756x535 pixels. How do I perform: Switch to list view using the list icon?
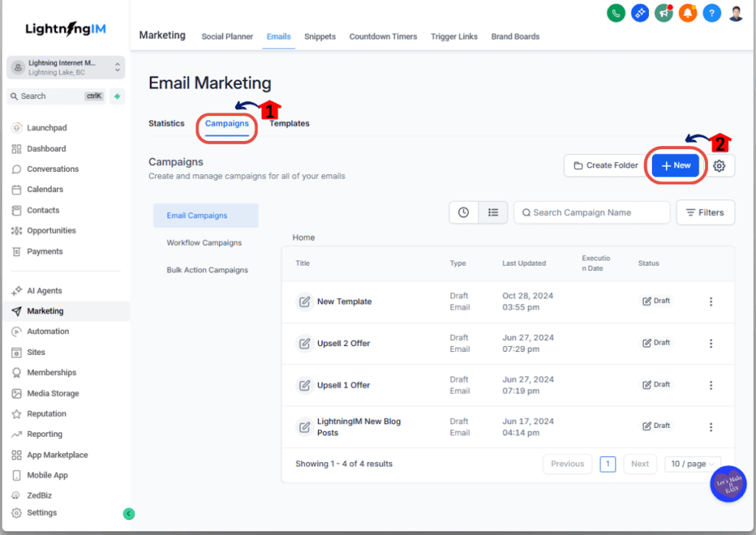click(x=492, y=212)
